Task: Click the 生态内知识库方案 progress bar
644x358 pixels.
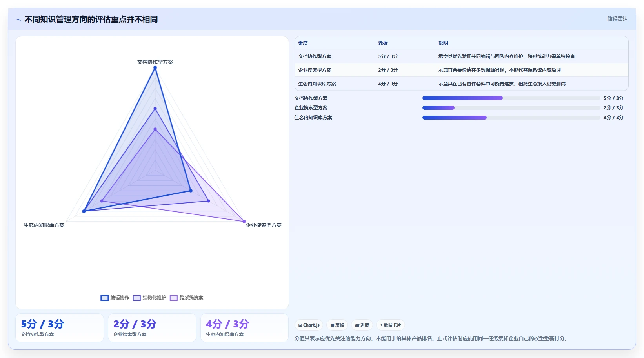Action: pos(511,118)
